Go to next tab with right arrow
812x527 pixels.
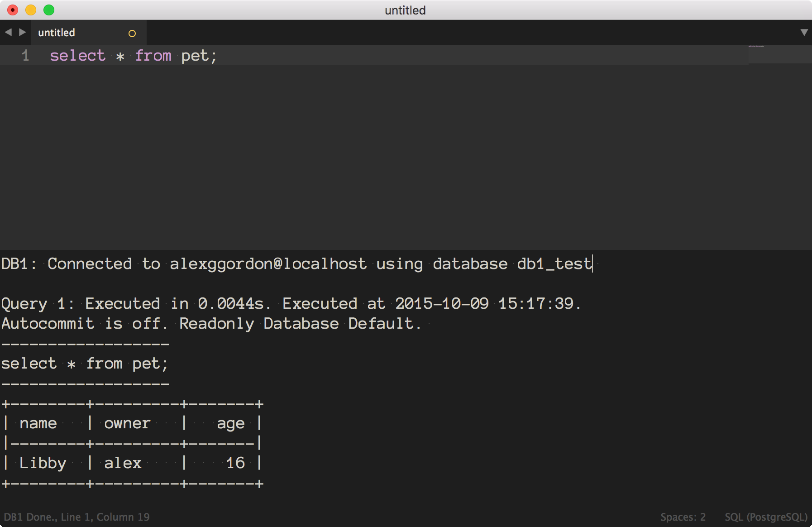[x=22, y=32]
